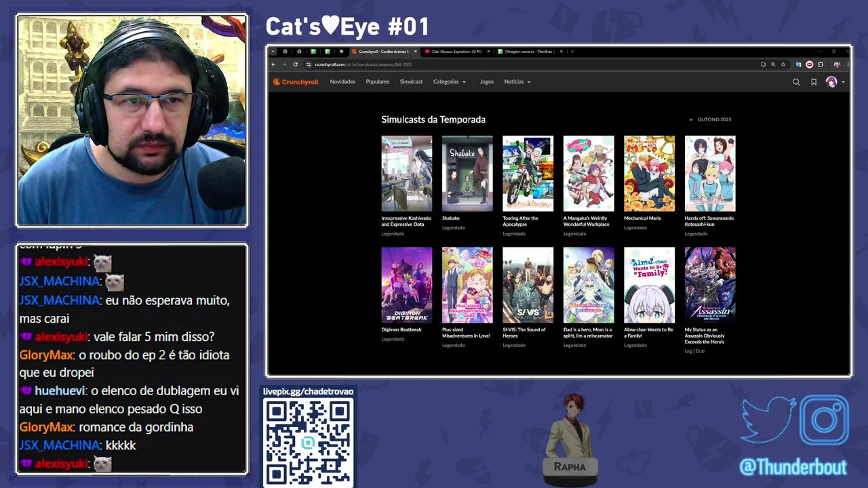Open the Populares menu item
Viewport: 868px width, 488px height.
point(378,82)
